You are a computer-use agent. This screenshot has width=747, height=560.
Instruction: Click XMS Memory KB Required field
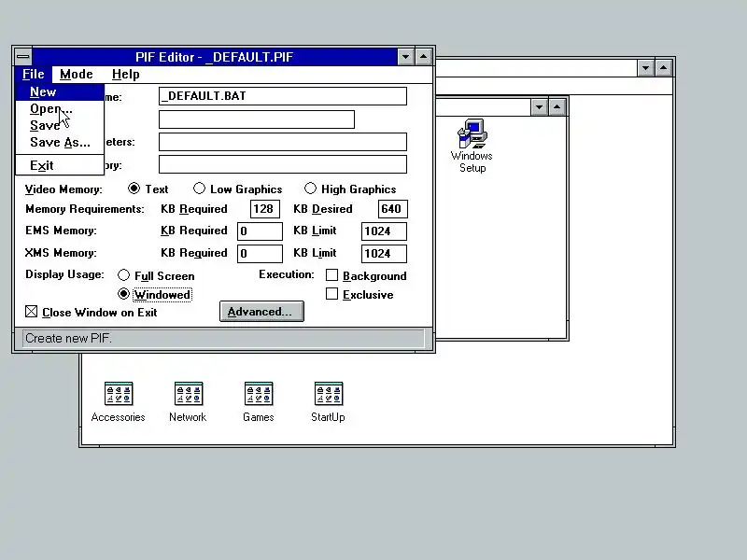260,253
